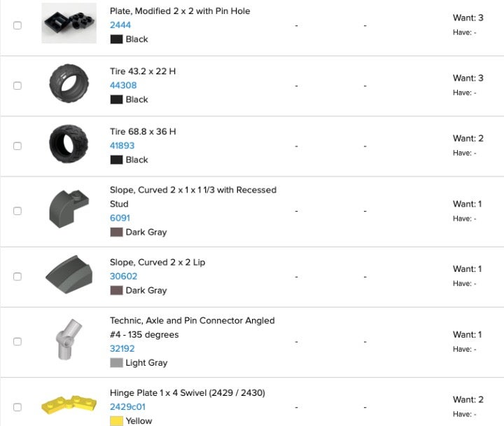The width and height of the screenshot is (504, 426).
Task: Open the 32192 part number link
Action: [x=122, y=348]
